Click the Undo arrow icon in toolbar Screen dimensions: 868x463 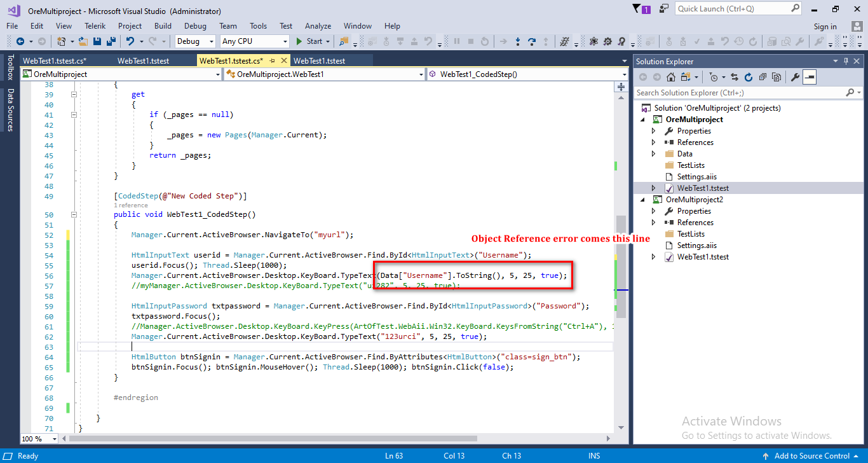[130, 41]
